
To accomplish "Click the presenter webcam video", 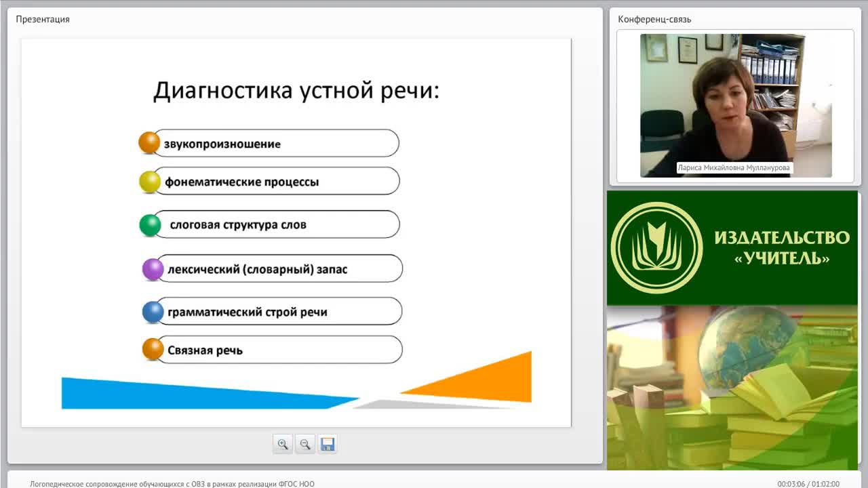I will pos(736,106).
